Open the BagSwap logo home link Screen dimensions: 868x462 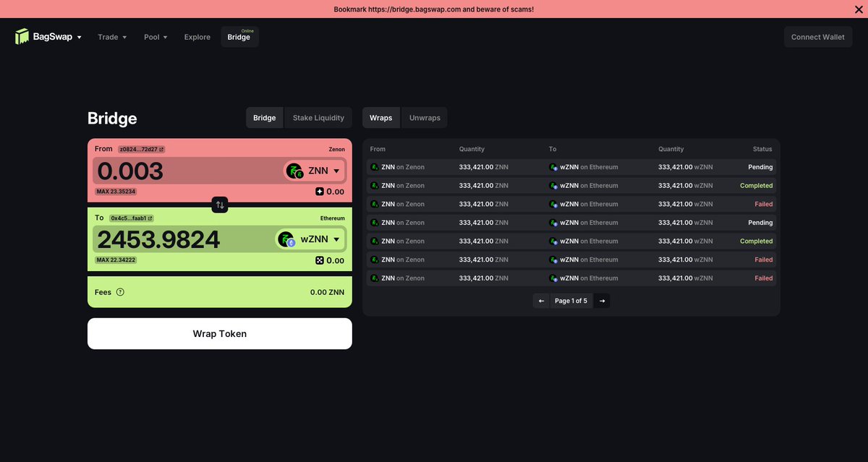pyautogui.click(x=43, y=37)
